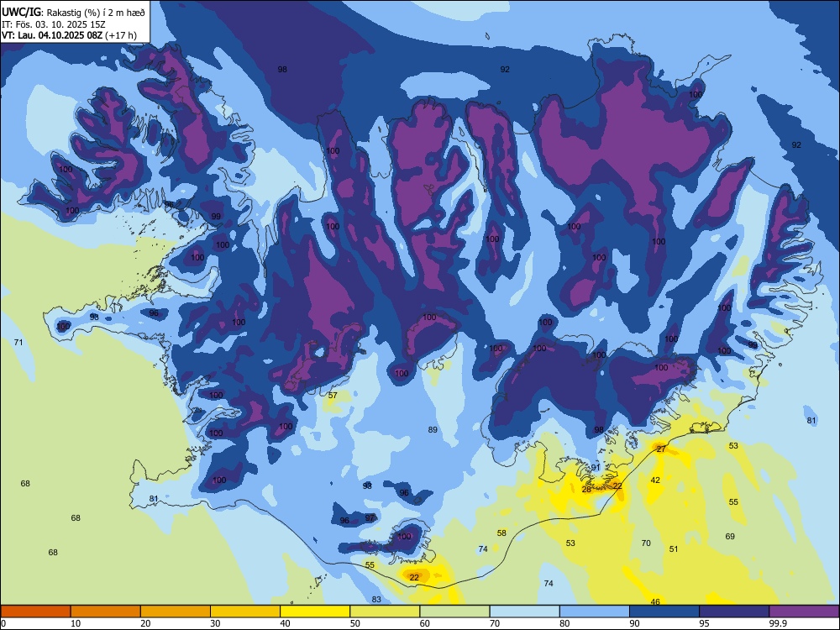The width and height of the screenshot is (840, 630).
Task: Click the 51 humidity value in the southeast sea
Action: coord(674,549)
